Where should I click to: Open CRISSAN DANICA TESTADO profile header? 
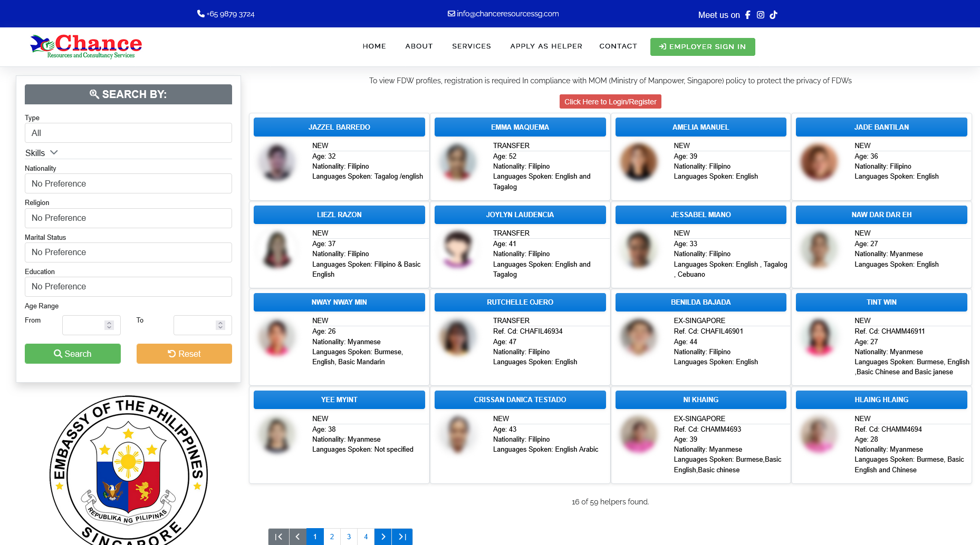point(520,400)
